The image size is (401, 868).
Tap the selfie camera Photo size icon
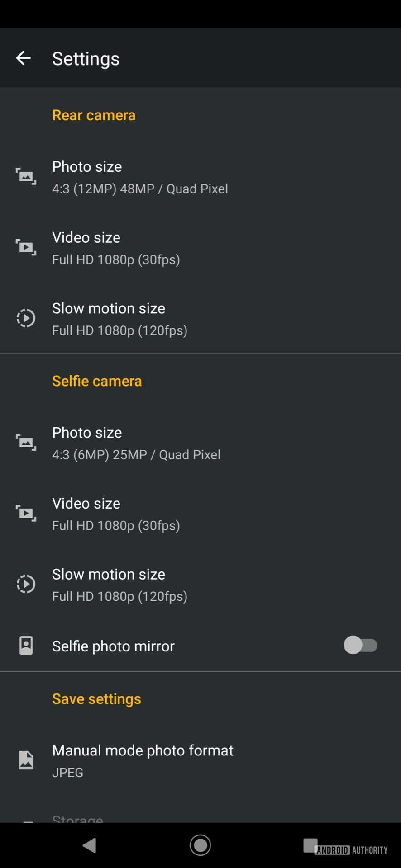click(x=26, y=442)
